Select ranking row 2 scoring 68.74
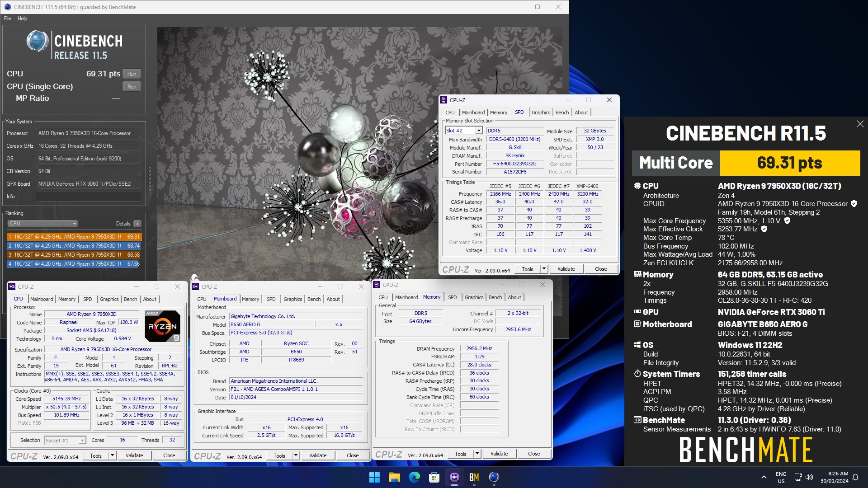Viewport: 868px width, 488px height. coord(74,245)
